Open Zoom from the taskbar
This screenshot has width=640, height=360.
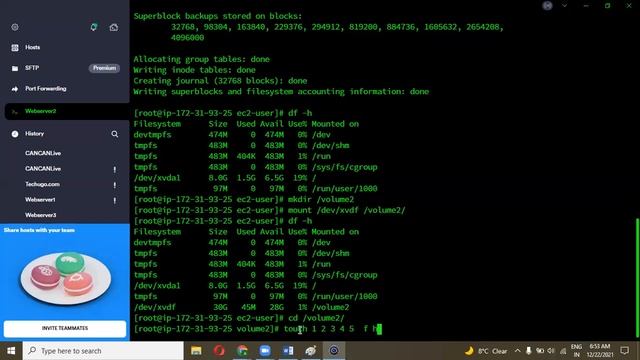point(265,351)
